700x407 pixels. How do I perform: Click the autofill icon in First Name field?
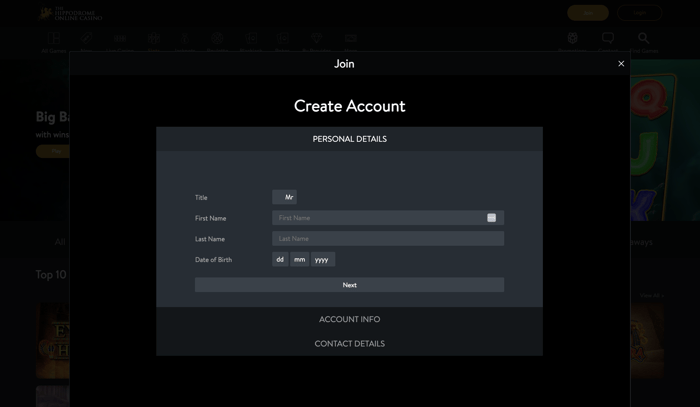click(491, 218)
